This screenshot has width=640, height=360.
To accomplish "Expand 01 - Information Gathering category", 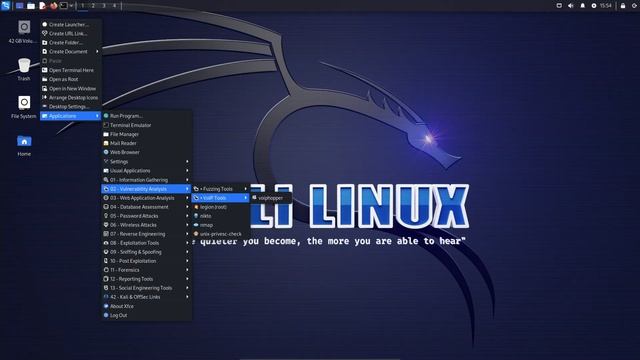I will pyautogui.click(x=147, y=180).
